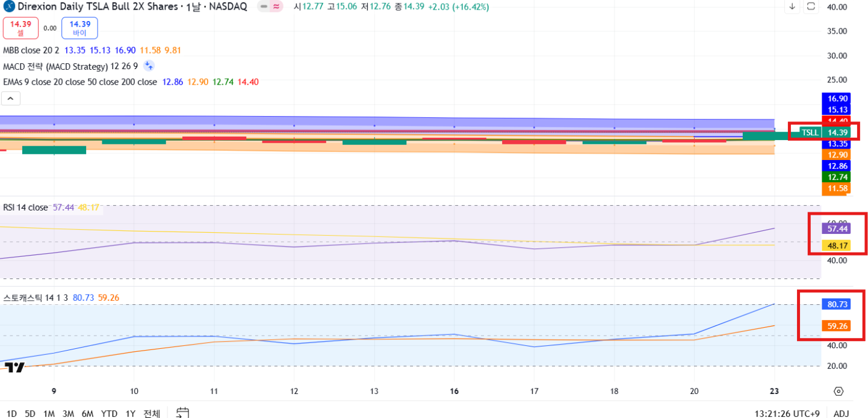Viewport: 868px width, 418px height.
Task: Click the grey dash market status icon
Action: 264,7
